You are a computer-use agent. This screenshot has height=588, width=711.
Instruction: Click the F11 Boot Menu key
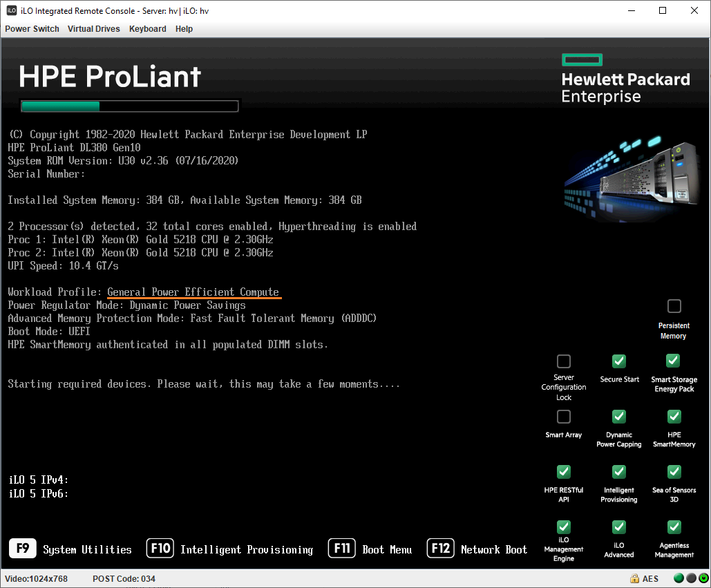click(x=342, y=549)
